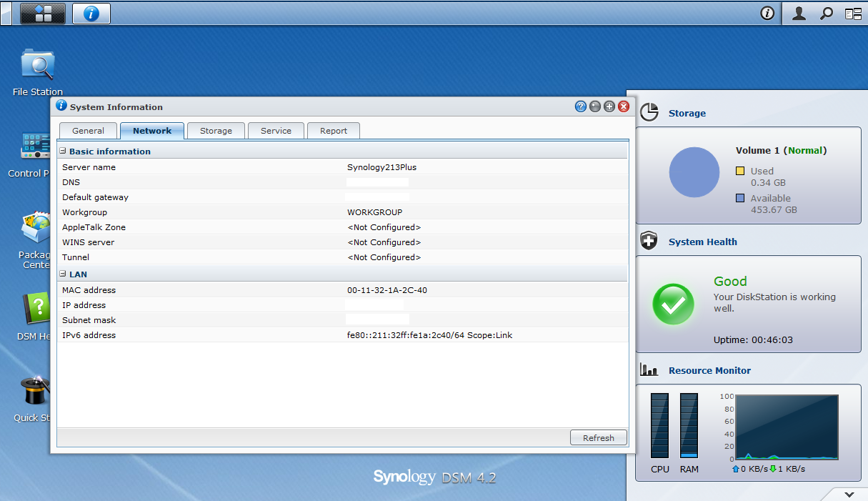Click the blue Available legend swatch
This screenshot has width=868, height=501.
tap(741, 198)
